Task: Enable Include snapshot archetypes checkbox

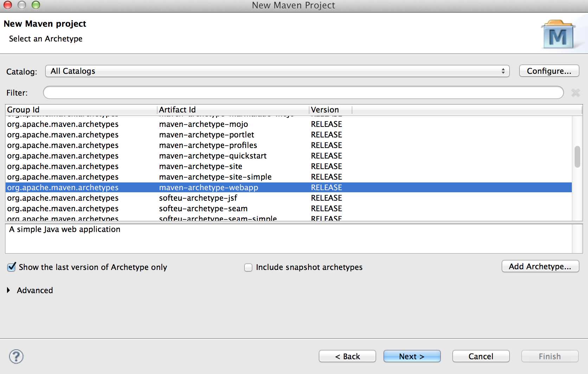Action: 248,267
